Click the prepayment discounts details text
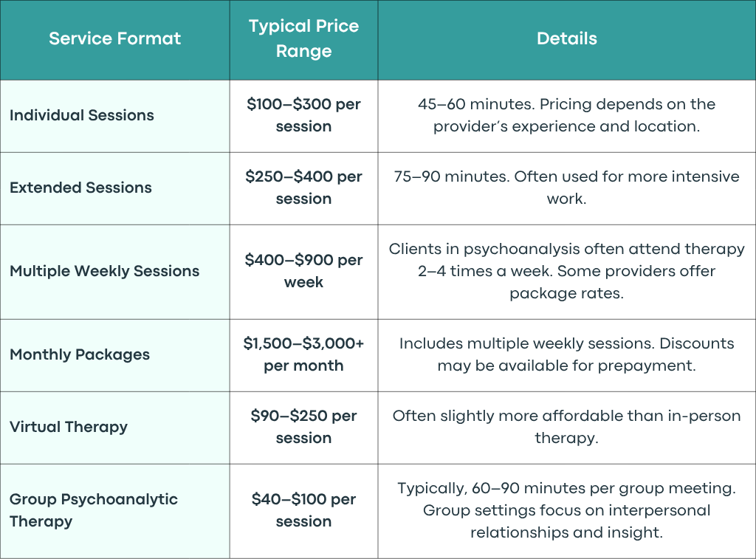 coord(567,354)
